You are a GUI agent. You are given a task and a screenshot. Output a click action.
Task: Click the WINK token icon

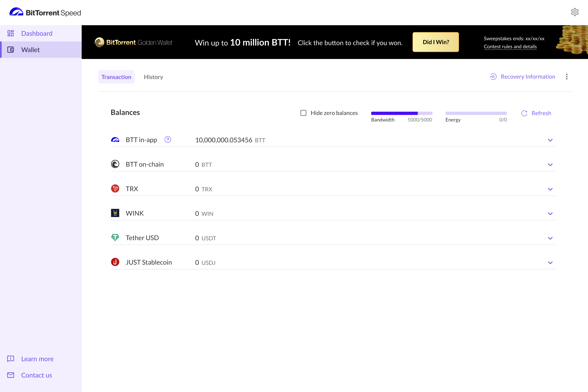coord(115,213)
